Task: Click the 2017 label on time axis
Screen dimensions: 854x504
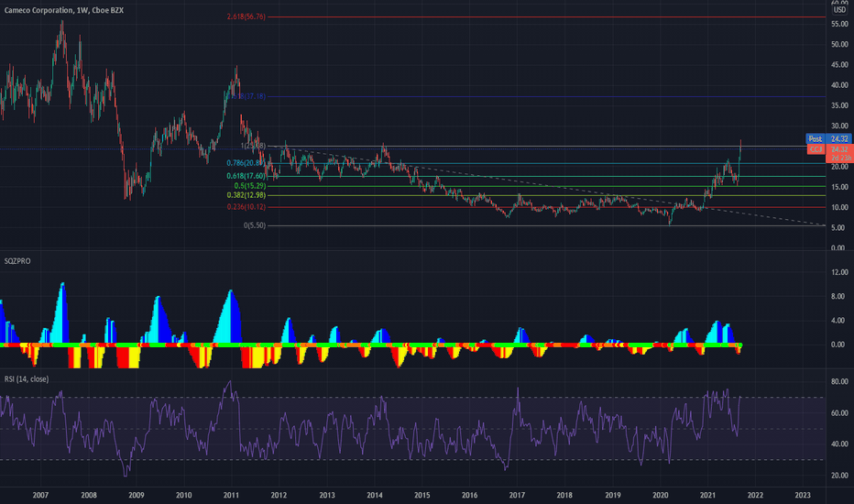Action: coord(518,495)
